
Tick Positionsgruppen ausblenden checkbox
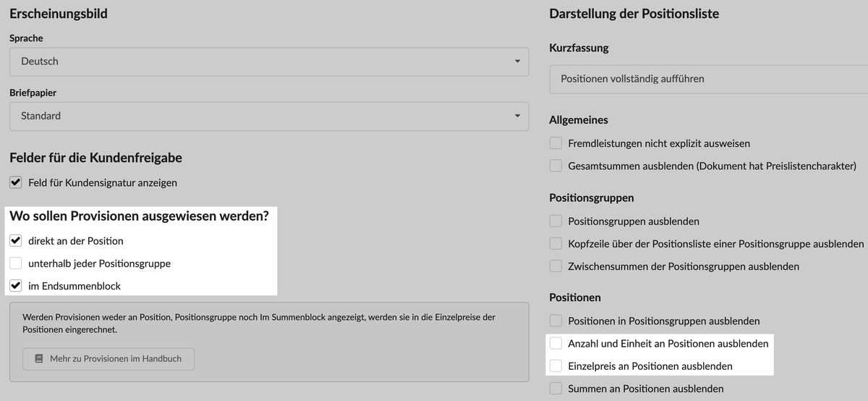click(556, 221)
